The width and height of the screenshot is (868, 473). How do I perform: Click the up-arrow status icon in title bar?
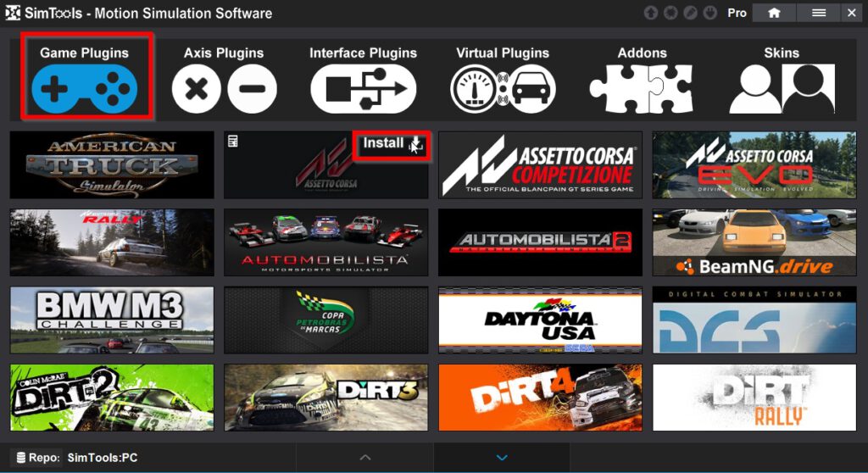tap(651, 13)
